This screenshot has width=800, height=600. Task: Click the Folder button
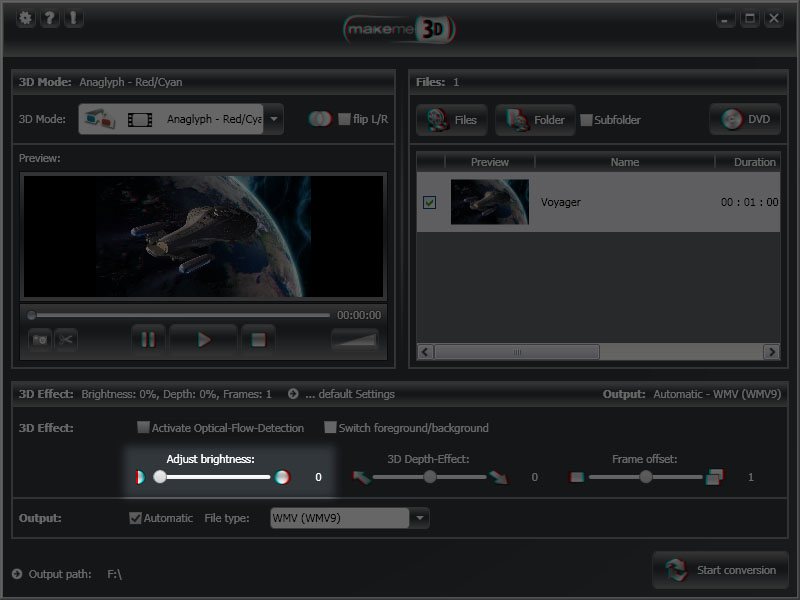[x=535, y=120]
